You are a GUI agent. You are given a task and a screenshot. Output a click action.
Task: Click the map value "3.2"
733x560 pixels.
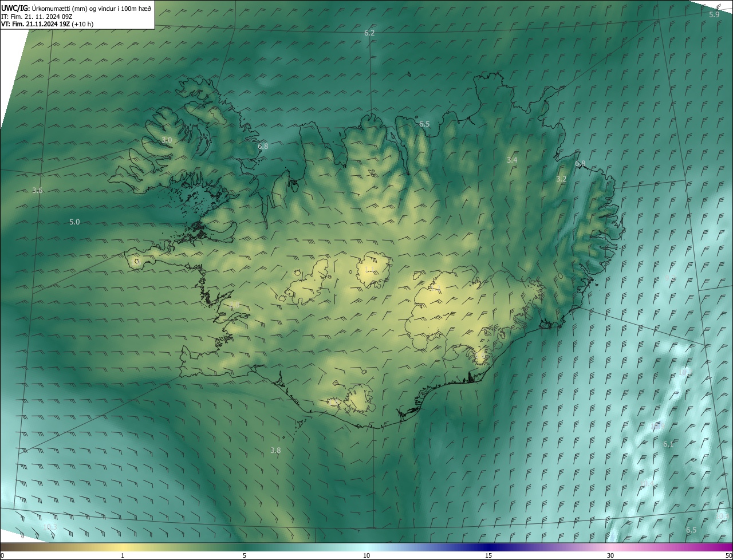[x=561, y=179]
